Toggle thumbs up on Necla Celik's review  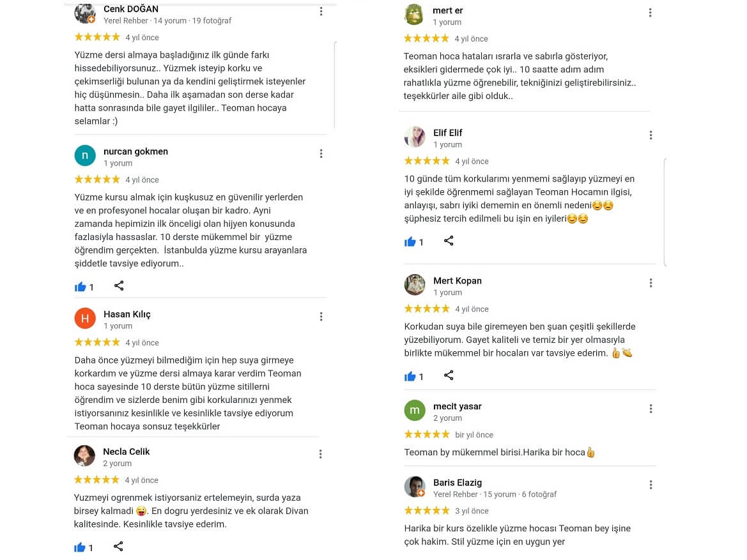[81, 547]
